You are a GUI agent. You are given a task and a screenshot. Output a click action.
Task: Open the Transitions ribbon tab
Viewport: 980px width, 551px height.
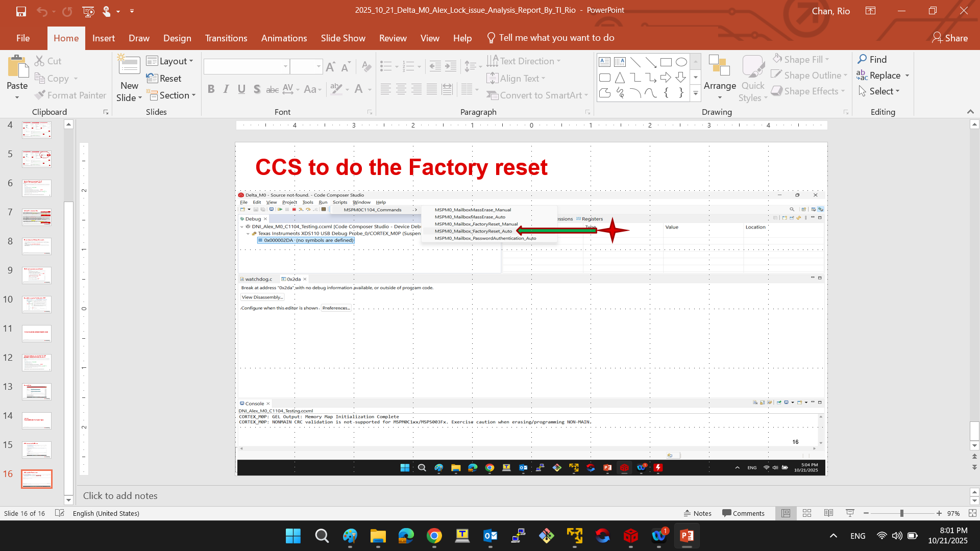pos(226,38)
